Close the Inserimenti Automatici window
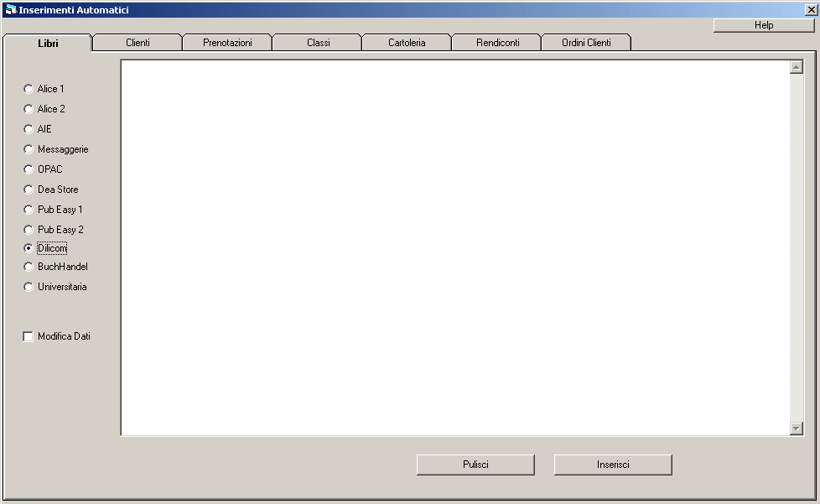 tap(811, 9)
